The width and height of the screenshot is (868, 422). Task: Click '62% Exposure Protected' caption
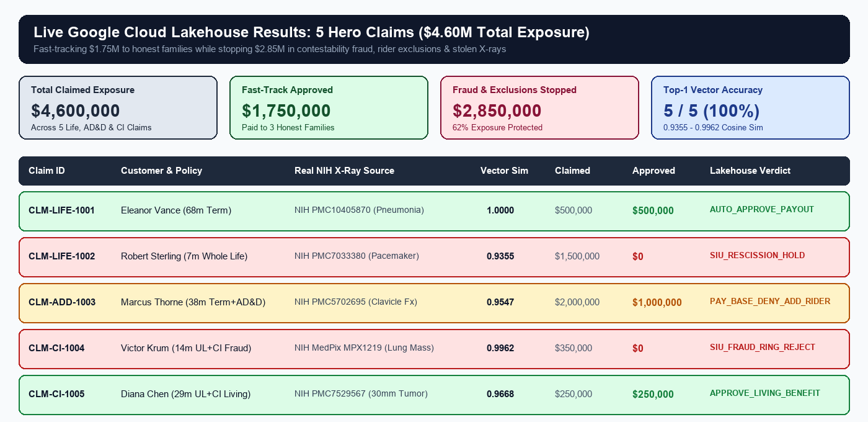coord(497,127)
